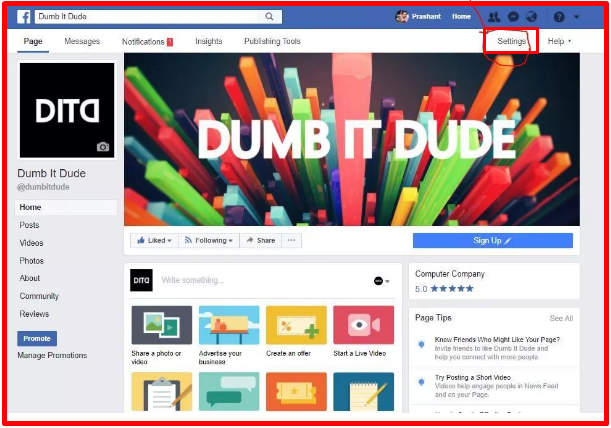Open the Following dropdown button
The image size is (611, 428).
(x=209, y=241)
